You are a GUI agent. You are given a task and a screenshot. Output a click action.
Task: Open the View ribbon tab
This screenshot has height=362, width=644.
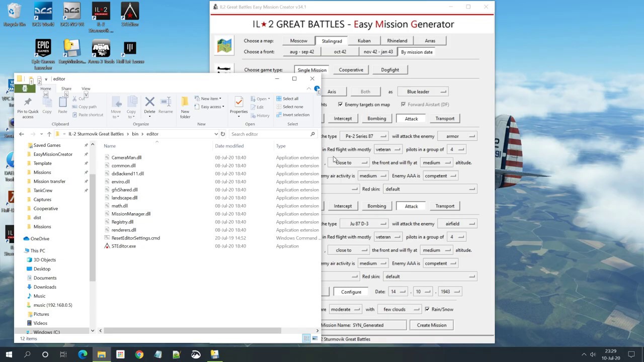86,88
